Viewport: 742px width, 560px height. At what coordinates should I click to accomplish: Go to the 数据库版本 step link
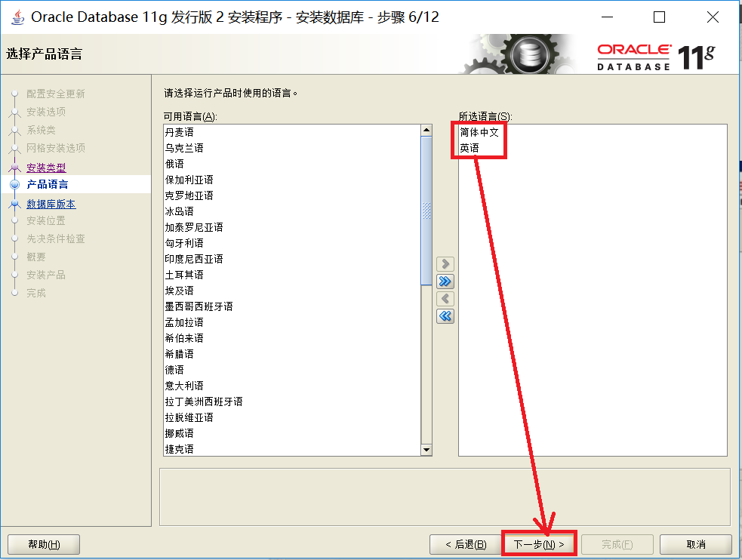(x=51, y=204)
